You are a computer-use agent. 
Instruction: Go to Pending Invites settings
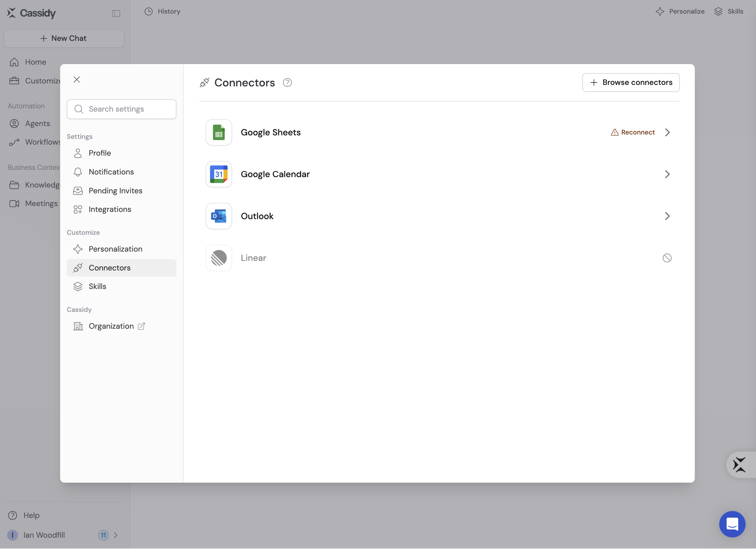pos(121,191)
